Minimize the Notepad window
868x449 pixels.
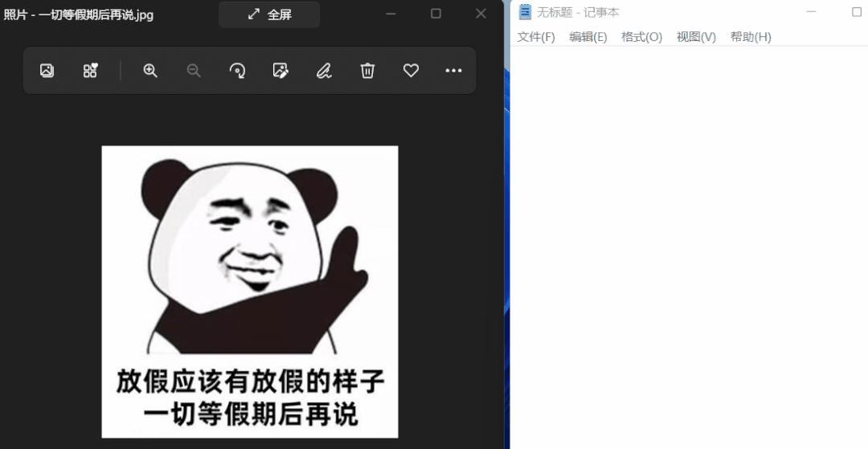[x=812, y=12]
